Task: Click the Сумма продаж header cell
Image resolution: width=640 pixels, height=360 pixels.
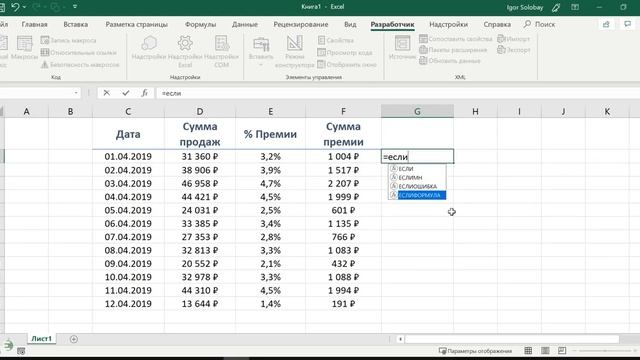Action: (x=200, y=134)
